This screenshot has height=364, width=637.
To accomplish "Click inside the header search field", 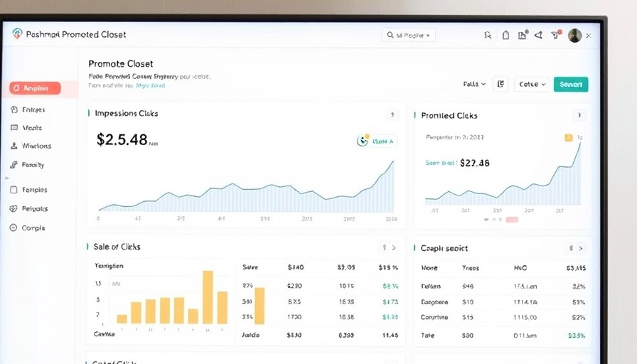I will [408, 35].
